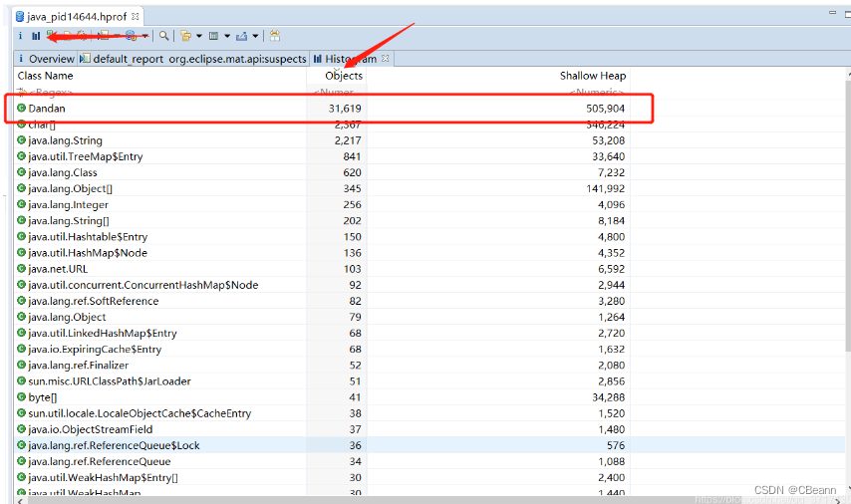851x504 pixels.
Task: Click the class icon beside Dandan
Action: 21,108
